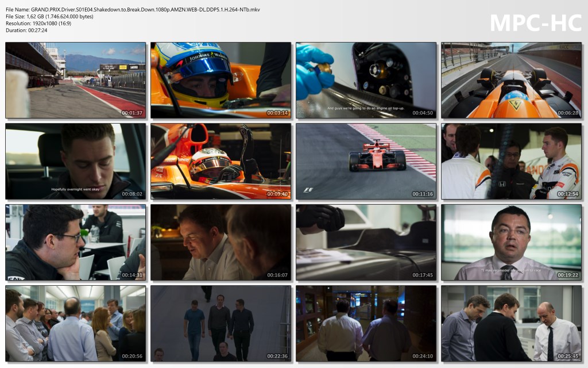Click the F1 logo watermark on red car thumbnail
This screenshot has width=588, height=368.
click(308, 190)
